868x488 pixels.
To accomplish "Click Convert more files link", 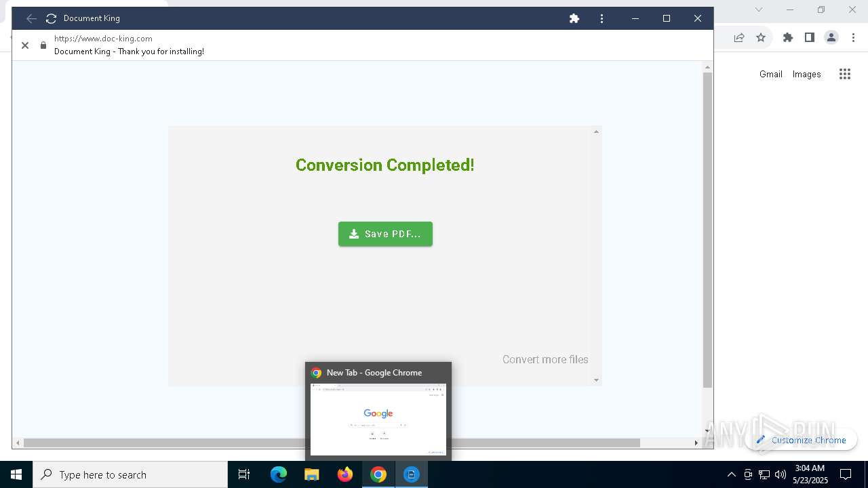I will [545, 359].
